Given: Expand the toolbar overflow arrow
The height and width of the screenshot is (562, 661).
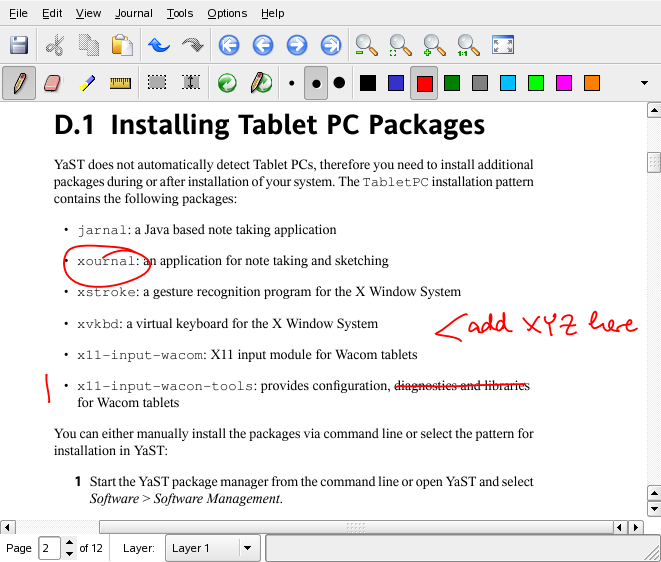Looking at the screenshot, I should point(644,83).
